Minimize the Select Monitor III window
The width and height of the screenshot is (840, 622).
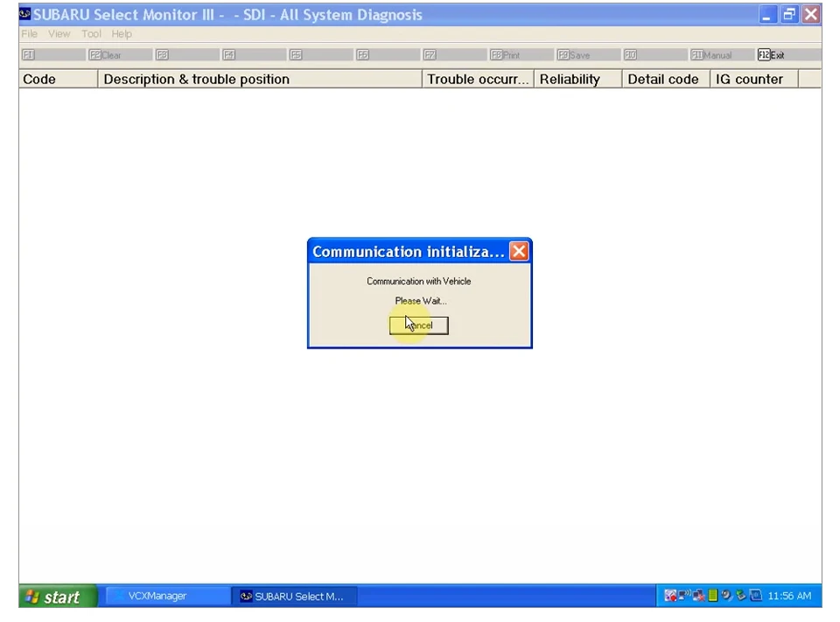(766, 15)
